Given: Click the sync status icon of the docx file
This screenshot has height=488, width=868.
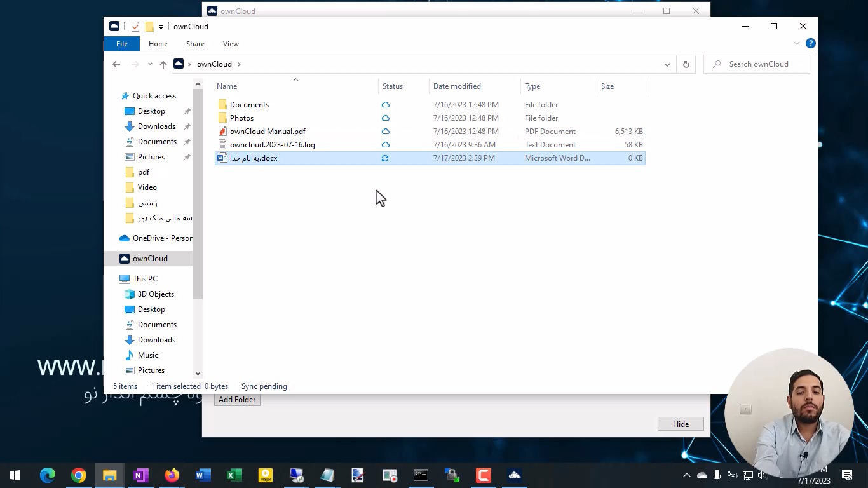Looking at the screenshot, I should click(x=385, y=158).
